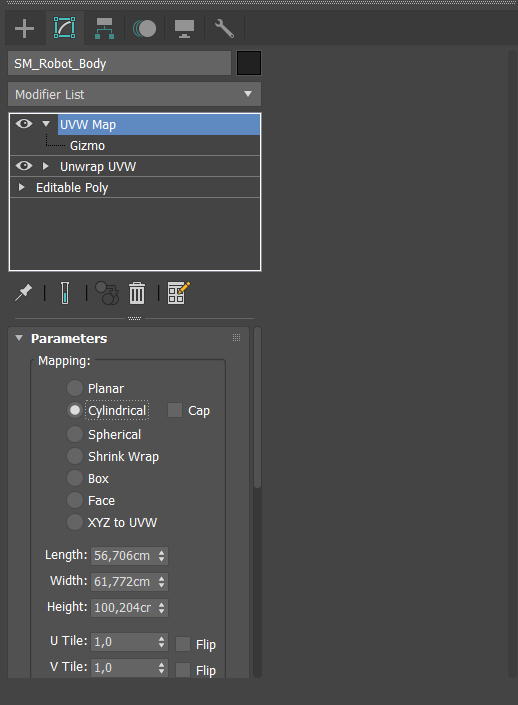Select Cylindrical mapping radio button
Viewport: 518px width, 705px height.
75,410
